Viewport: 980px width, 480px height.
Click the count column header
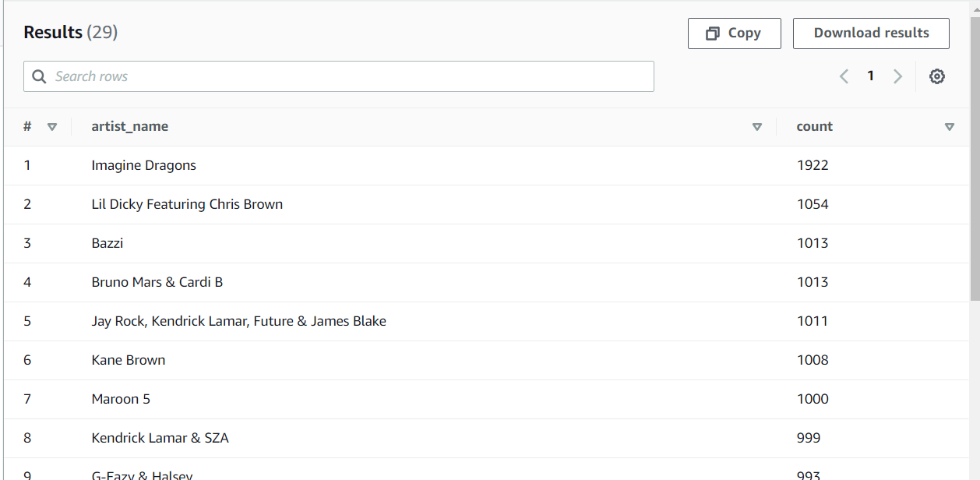point(815,126)
